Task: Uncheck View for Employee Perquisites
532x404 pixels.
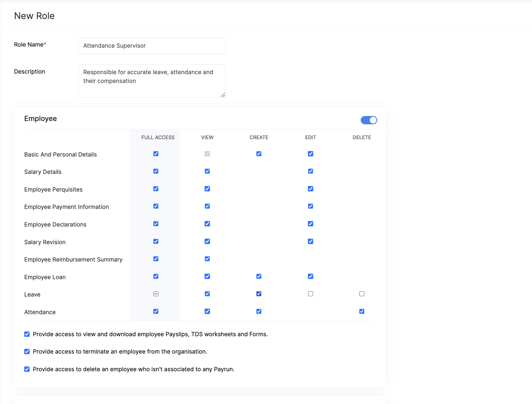Action: [x=207, y=189]
